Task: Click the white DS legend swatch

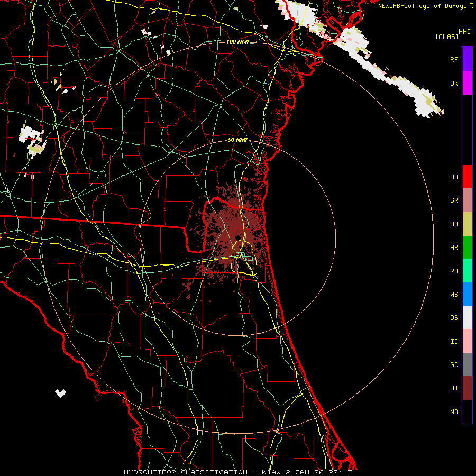Action: tap(467, 317)
